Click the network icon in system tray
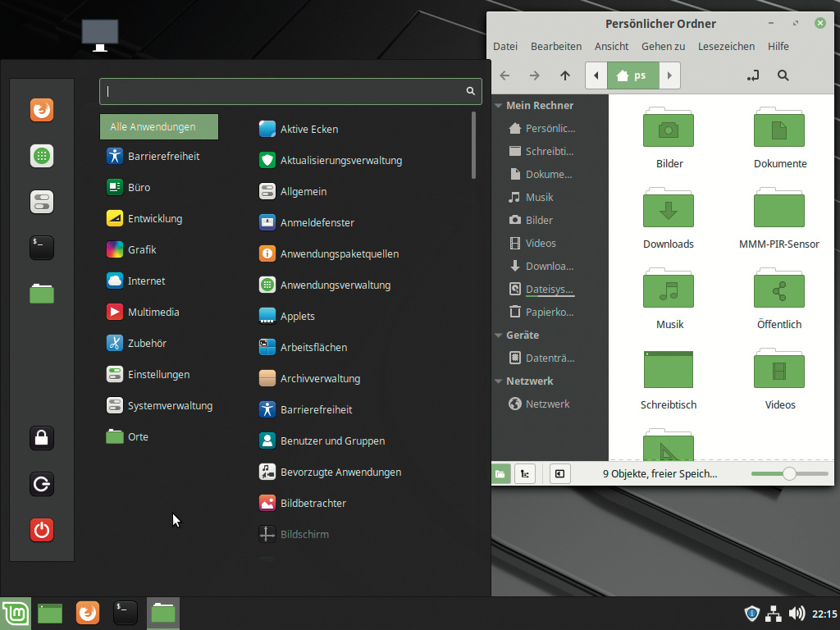 coord(774,614)
